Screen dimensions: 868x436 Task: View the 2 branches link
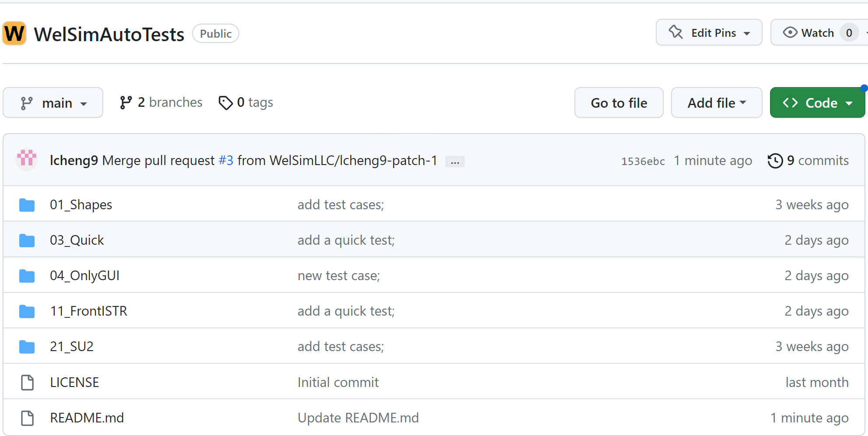point(161,102)
